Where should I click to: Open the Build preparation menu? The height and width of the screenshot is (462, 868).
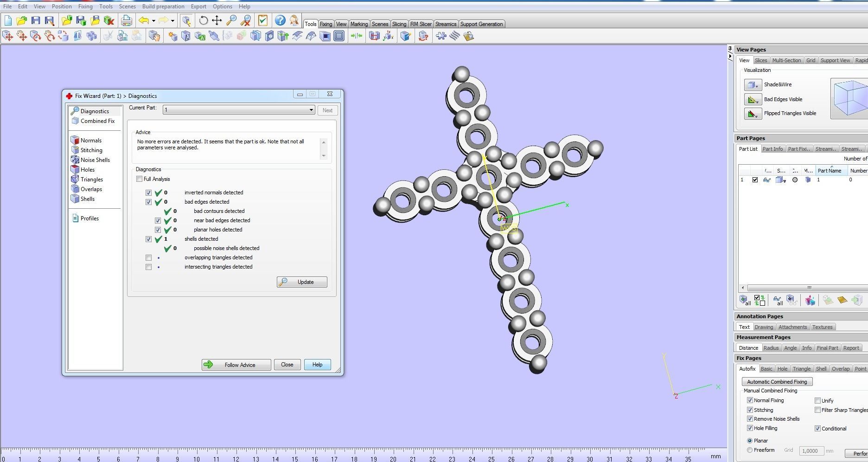(x=163, y=6)
